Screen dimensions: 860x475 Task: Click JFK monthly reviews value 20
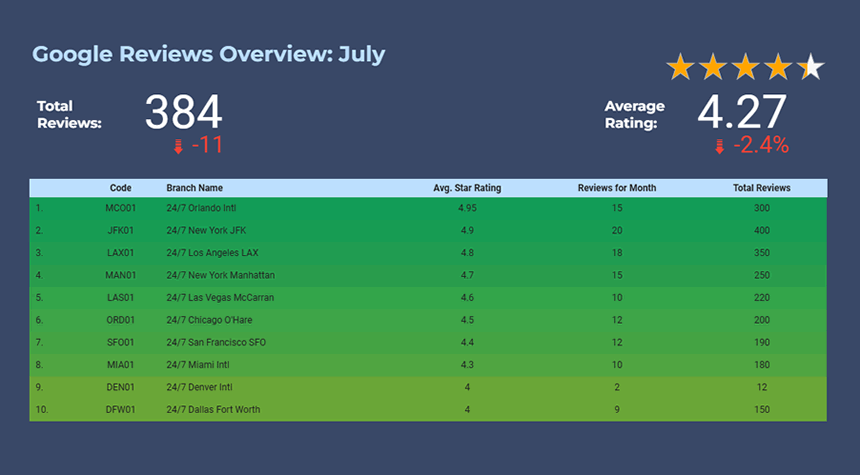[x=617, y=230]
